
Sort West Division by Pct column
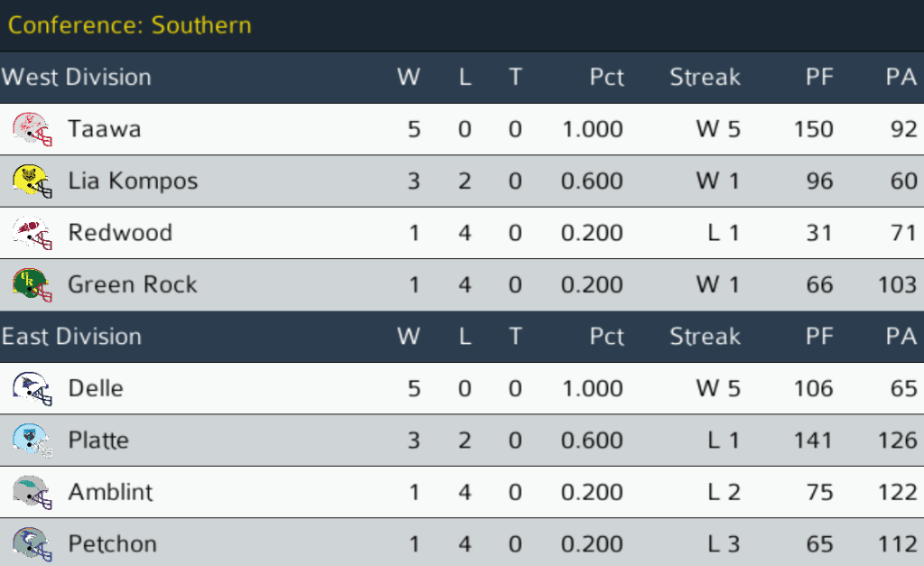(606, 77)
